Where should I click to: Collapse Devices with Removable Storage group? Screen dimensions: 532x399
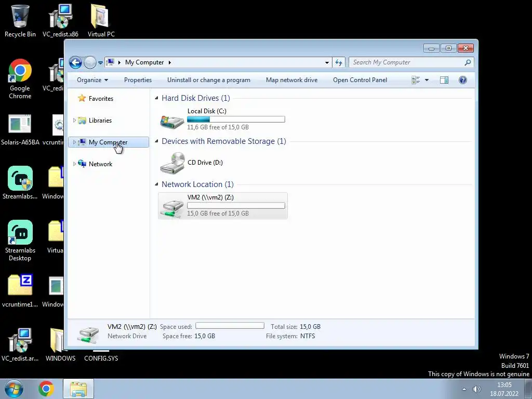pos(156,141)
